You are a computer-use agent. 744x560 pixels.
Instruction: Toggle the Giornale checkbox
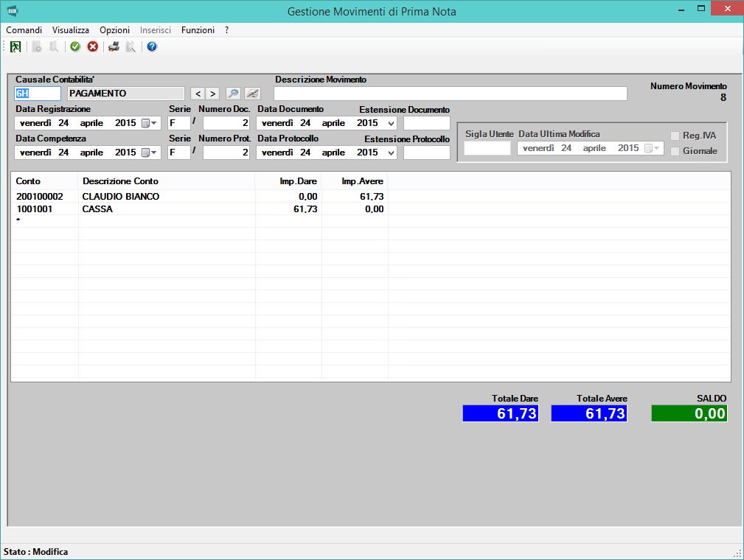pos(675,151)
